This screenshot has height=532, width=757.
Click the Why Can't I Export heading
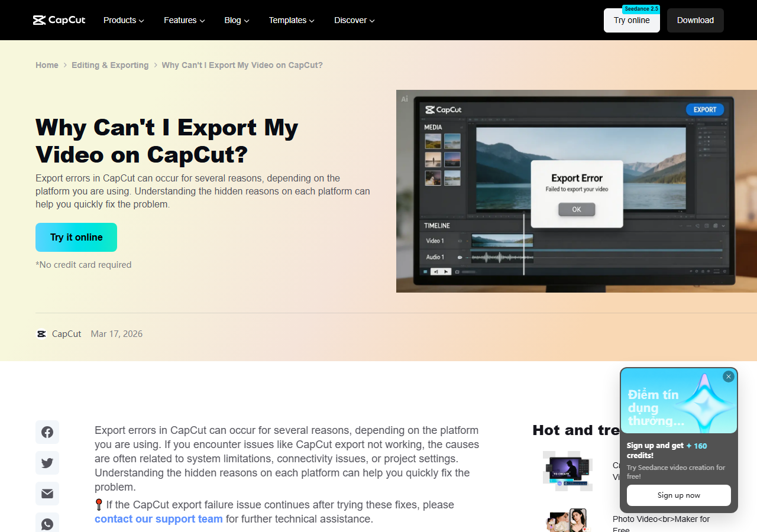[167, 141]
